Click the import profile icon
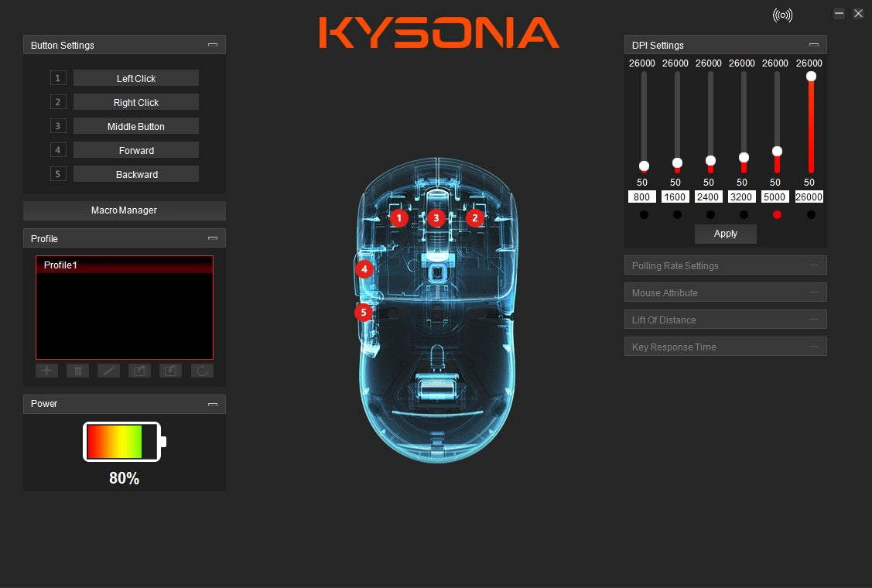This screenshot has height=588, width=872. (170, 371)
